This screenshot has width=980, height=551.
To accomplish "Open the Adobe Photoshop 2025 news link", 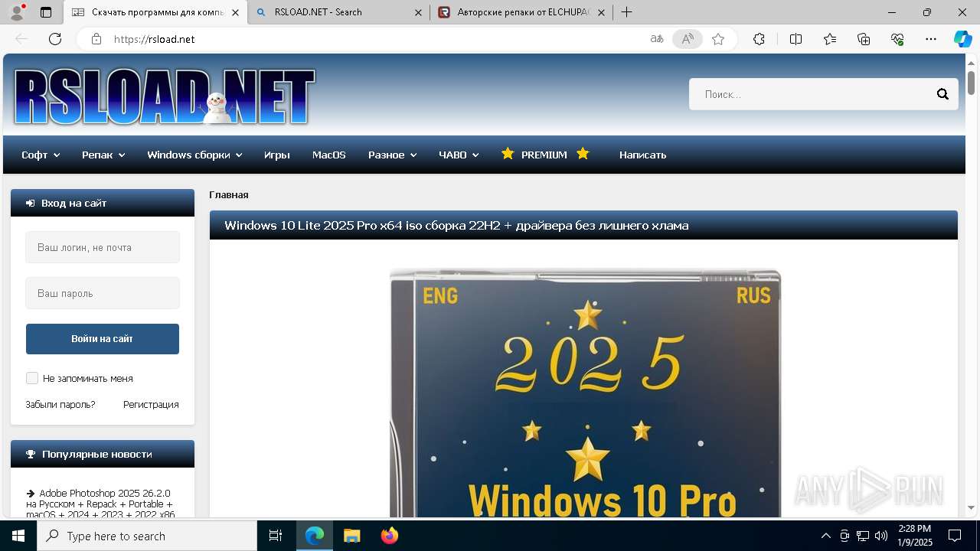I will tap(100, 504).
